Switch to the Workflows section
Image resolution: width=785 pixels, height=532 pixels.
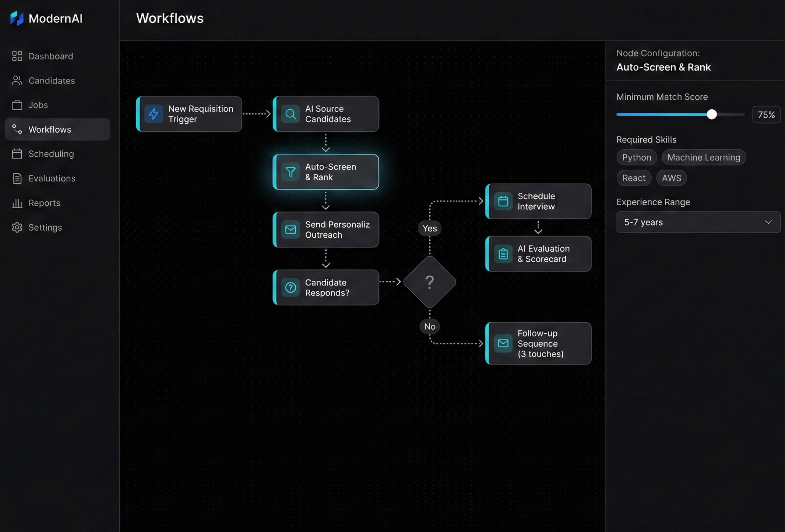click(x=50, y=129)
